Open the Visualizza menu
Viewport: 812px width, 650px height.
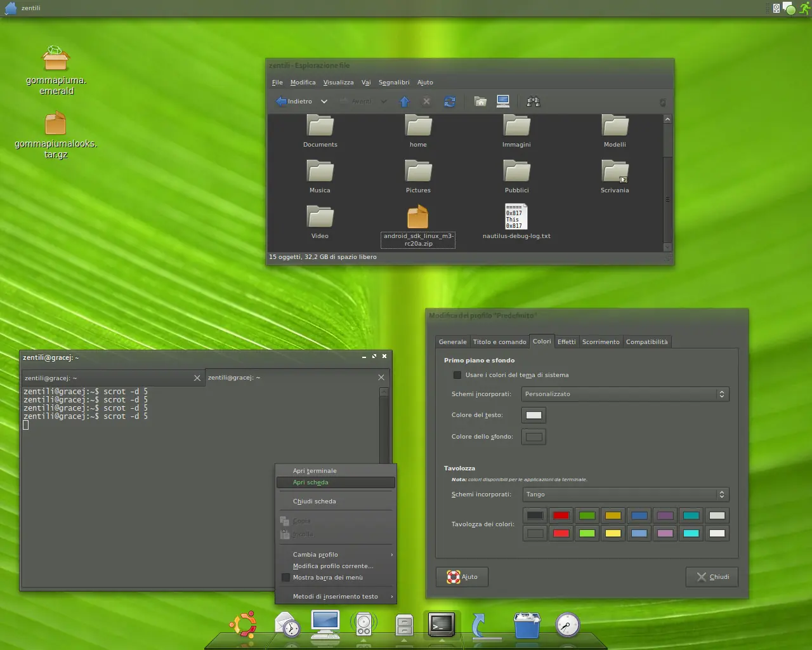click(338, 83)
